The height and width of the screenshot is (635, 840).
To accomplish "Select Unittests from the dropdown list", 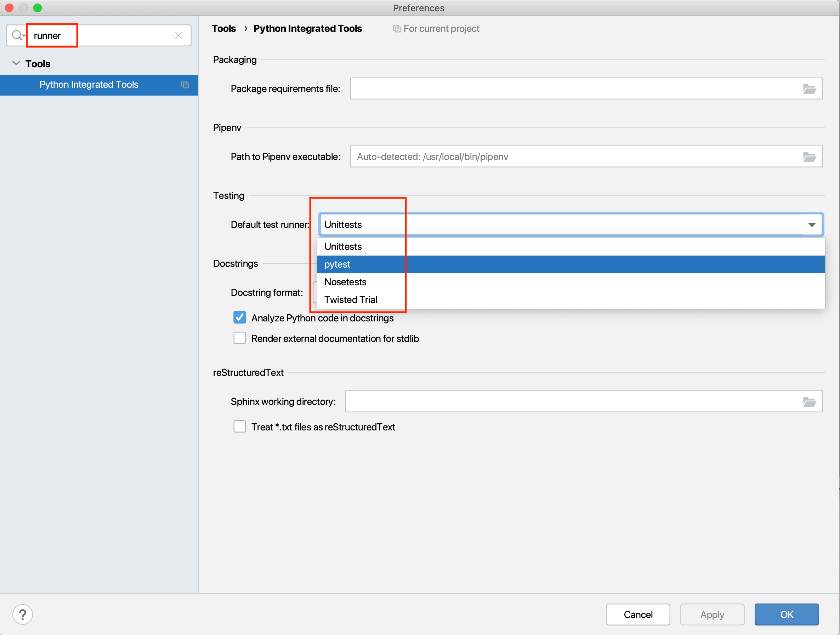I will click(x=571, y=247).
